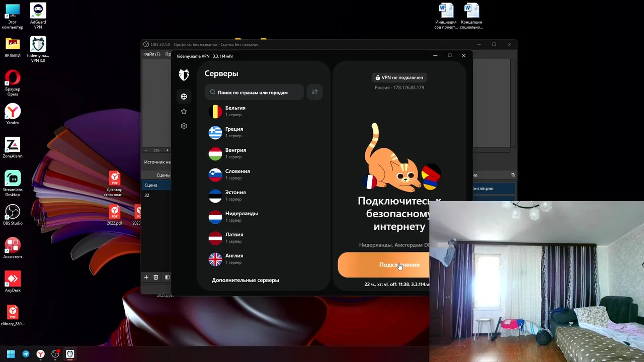This screenshot has height=362, width=644.
Task: Toggle server list sort order arrows
Action: [x=314, y=92]
